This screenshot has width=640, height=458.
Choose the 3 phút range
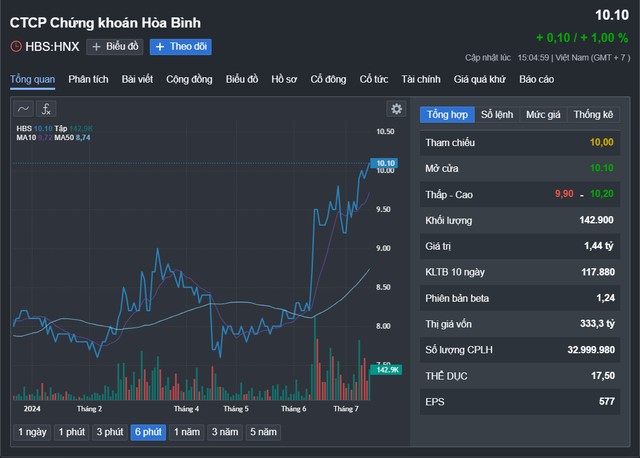click(x=109, y=432)
